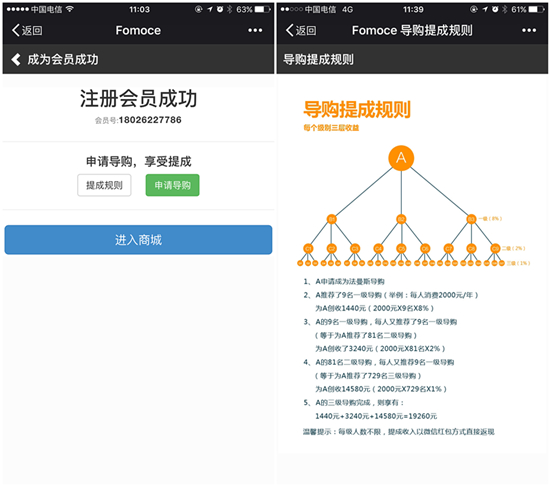Screen dimensions: 550x486
Task: Click leftmost C1 second-level node
Action: pos(308,249)
